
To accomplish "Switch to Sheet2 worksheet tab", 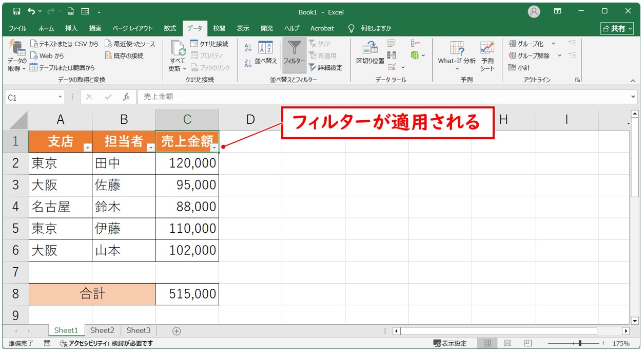I will [x=102, y=330].
